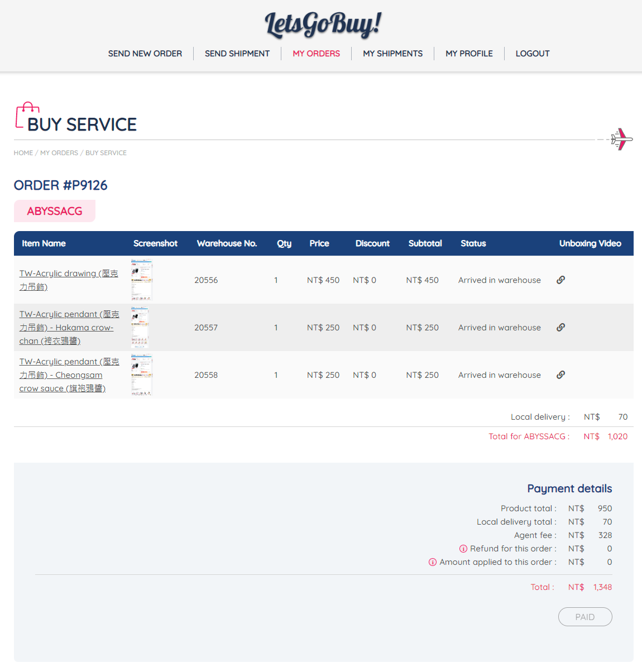
Task: Open unboxing video link for warehouse item 20557
Action: (560, 328)
